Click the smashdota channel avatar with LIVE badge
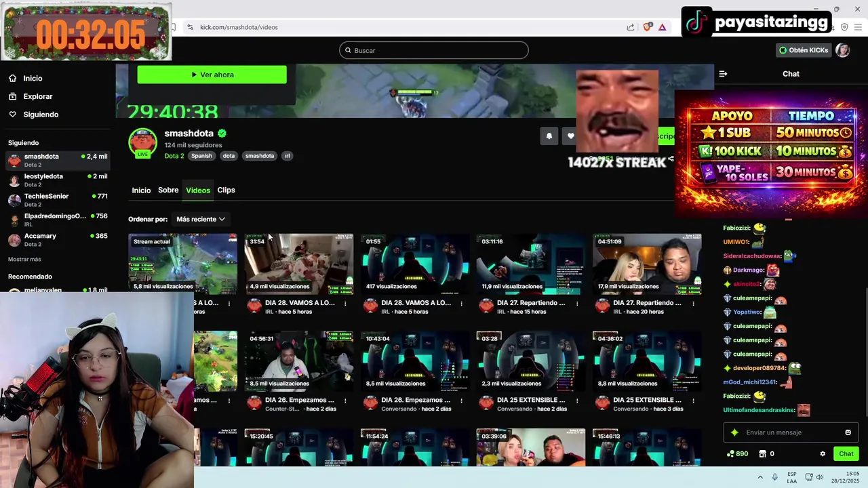Screen dimensions: 868x488 142,143
